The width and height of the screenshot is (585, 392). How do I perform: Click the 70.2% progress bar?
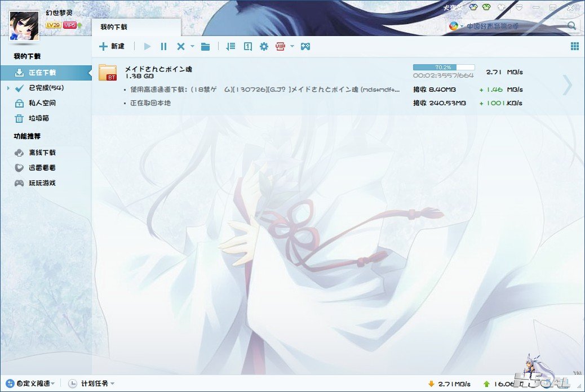pyautogui.click(x=444, y=68)
